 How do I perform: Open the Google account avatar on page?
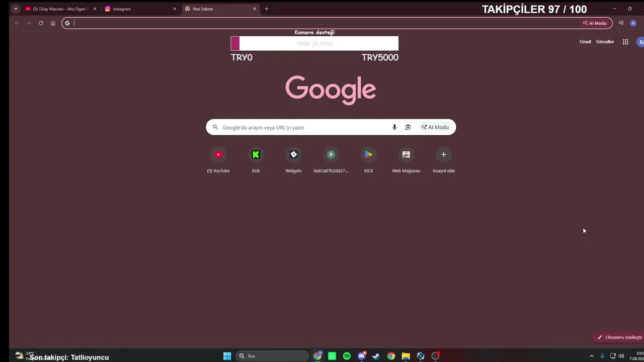pyautogui.click(x=640, y=42)
